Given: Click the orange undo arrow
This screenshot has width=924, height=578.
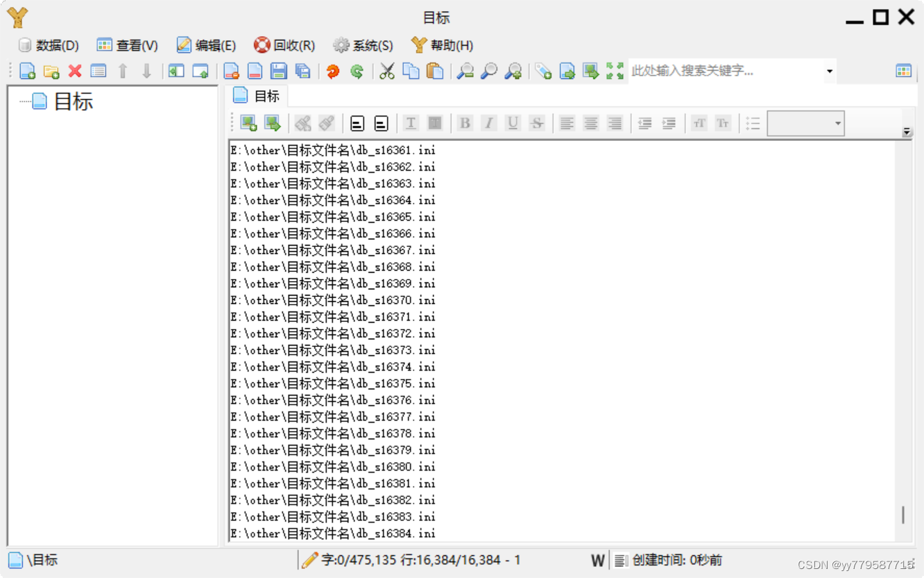Looking at the screenshot, I should click(x=333, y=71).
